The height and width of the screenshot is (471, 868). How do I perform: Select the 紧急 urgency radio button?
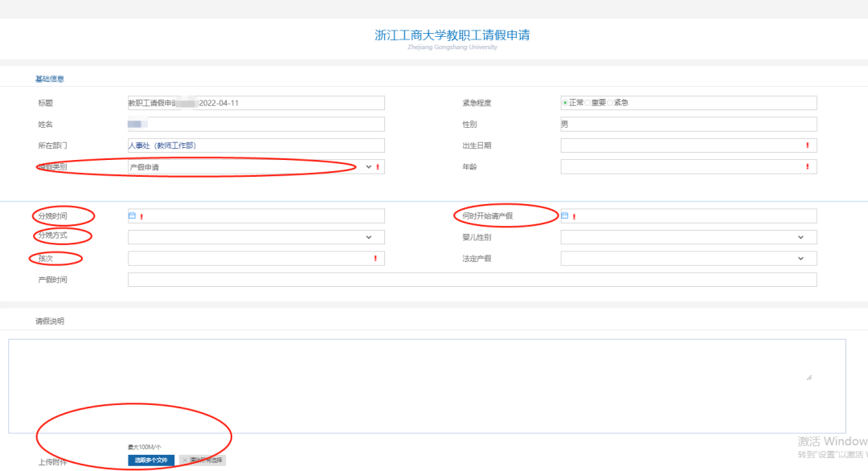click(x=609, y=103)
